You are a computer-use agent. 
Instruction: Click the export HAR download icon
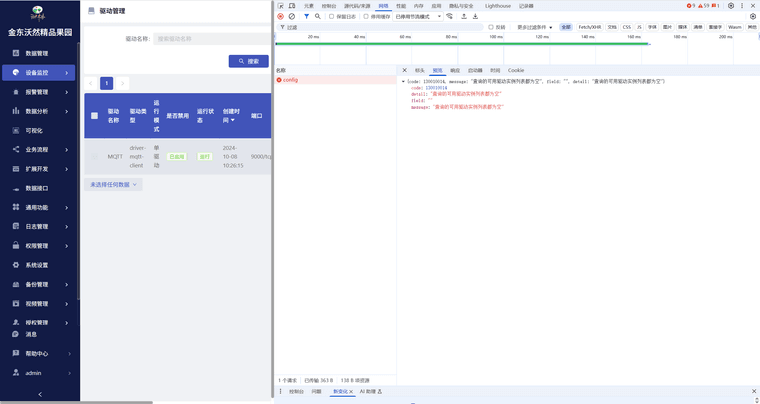[x=475, y=16]
